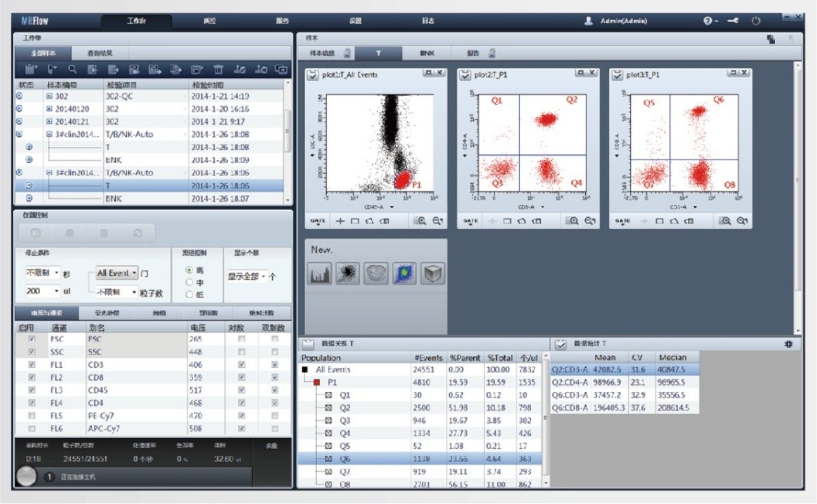Search samples with the magnifier icon
Image resolution: width=817 pixels, height=504 pixels.
point(73,70)
